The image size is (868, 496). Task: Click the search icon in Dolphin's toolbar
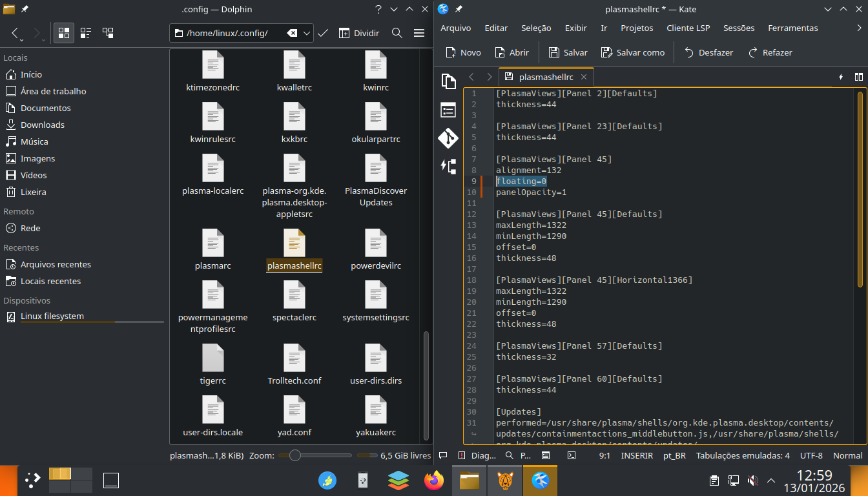click(x=397, y=33)
